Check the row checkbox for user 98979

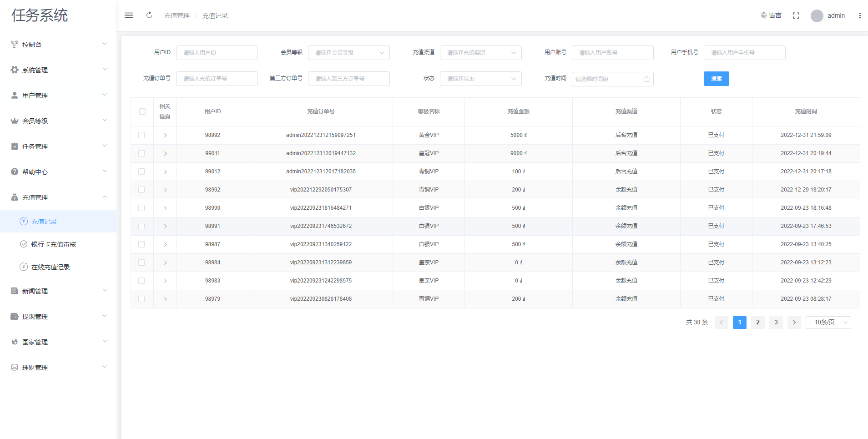pyautogui.click(x=141, y=299)
